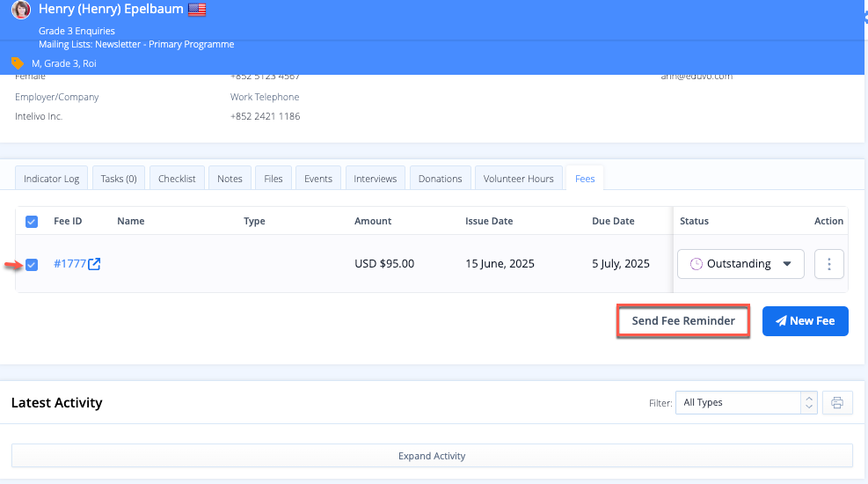Sort by the Due Date column header

click(x=613, y=222)
